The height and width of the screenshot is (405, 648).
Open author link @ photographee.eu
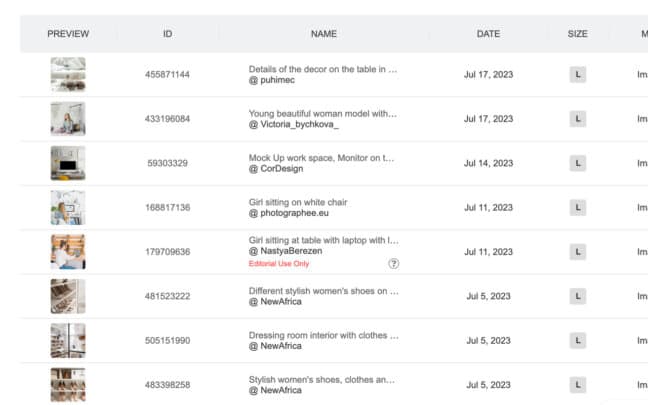(x=289, y=213)
